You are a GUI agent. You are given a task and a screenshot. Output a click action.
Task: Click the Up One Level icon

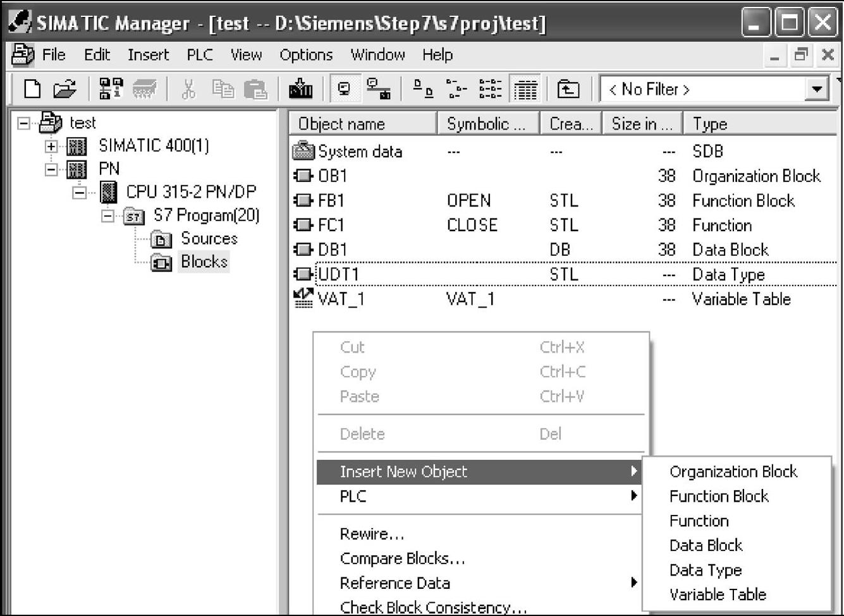click(x=568, y=89)
